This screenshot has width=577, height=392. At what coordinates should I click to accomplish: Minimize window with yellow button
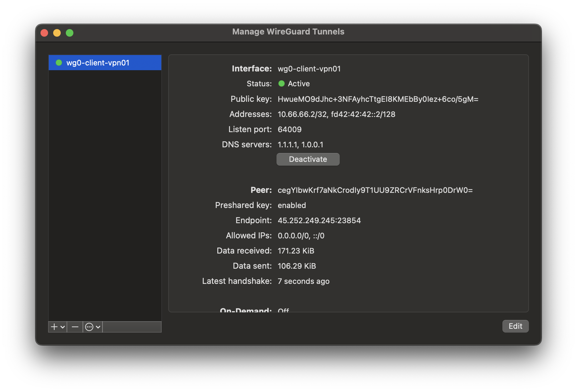57,33
